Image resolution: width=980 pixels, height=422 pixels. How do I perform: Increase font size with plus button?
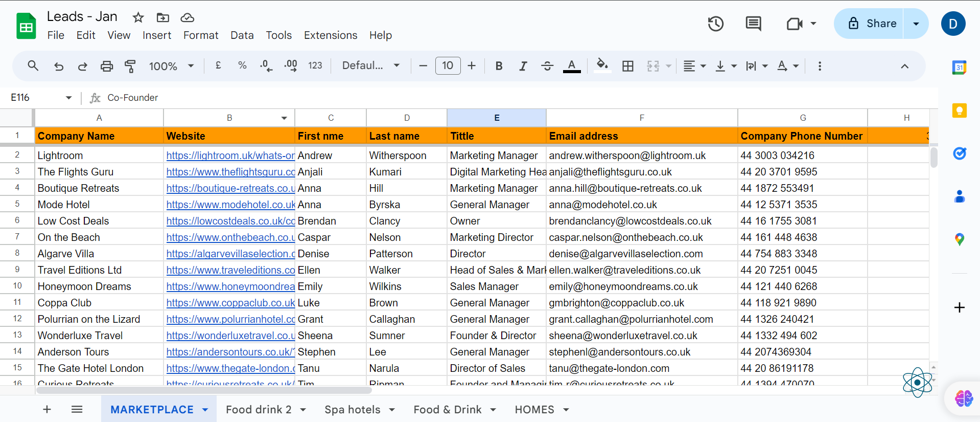pyautogui.click(x=472, y=65)
